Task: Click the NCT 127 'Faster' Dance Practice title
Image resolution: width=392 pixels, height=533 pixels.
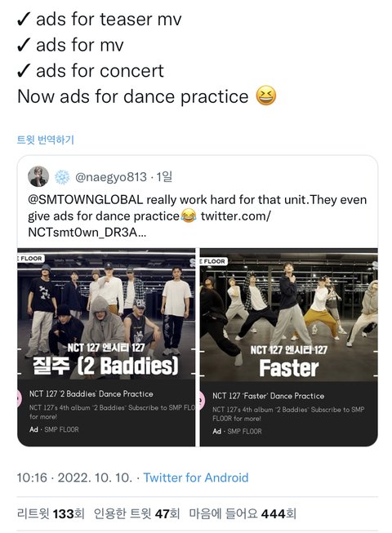Action: [x=268, y=396]
